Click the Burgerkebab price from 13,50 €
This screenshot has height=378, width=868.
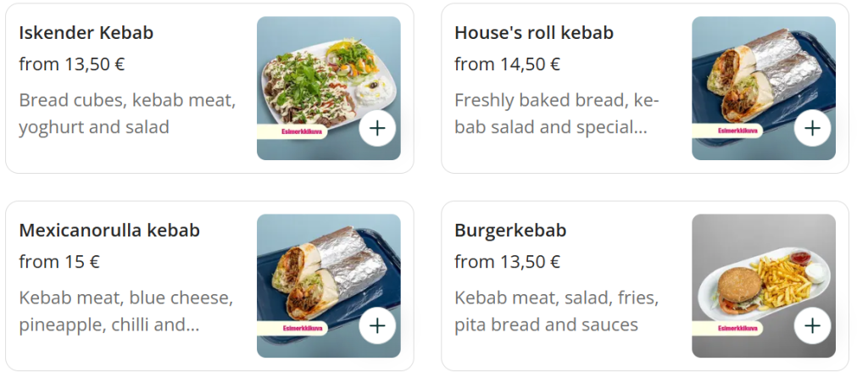point(507,262)
